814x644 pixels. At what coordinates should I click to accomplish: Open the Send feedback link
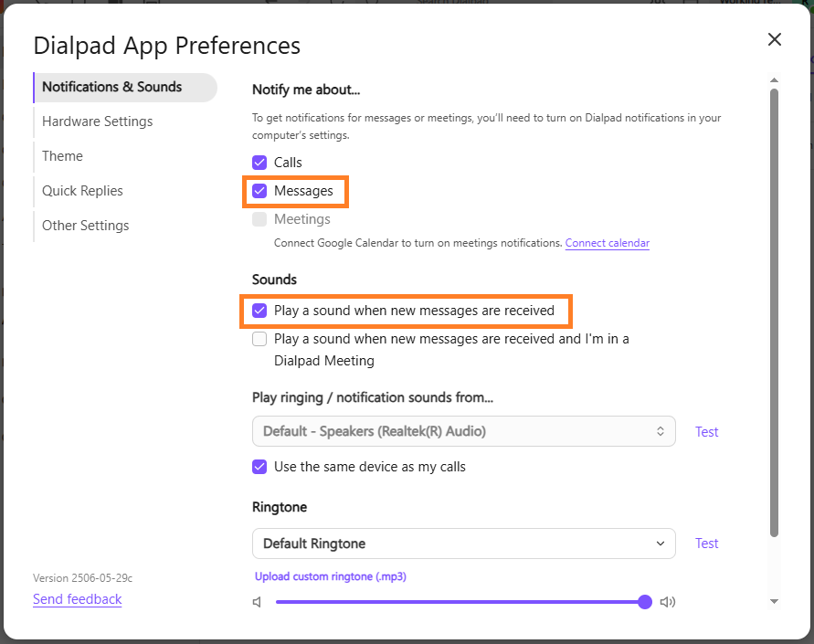point(78,599)
